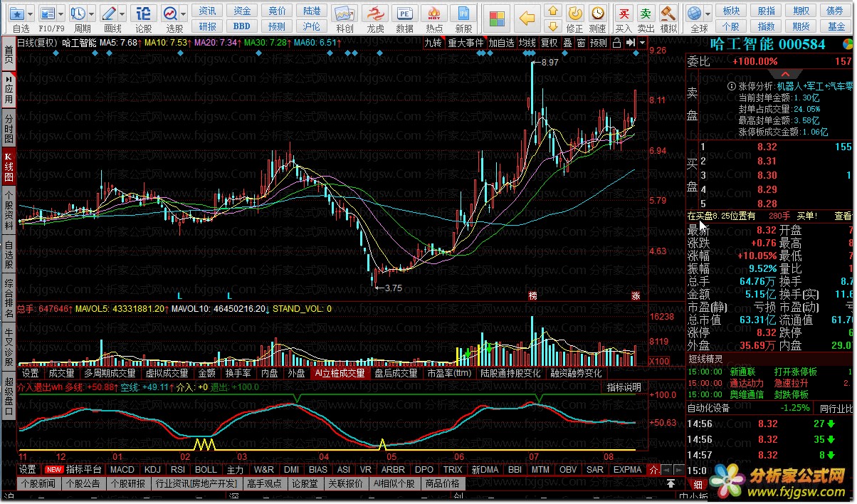The height and width of the screenshot is (504, 857).
Task: Open the 模拟 simulated trading gavel icon
Action: pyautogui.click(x=668, y=13)
